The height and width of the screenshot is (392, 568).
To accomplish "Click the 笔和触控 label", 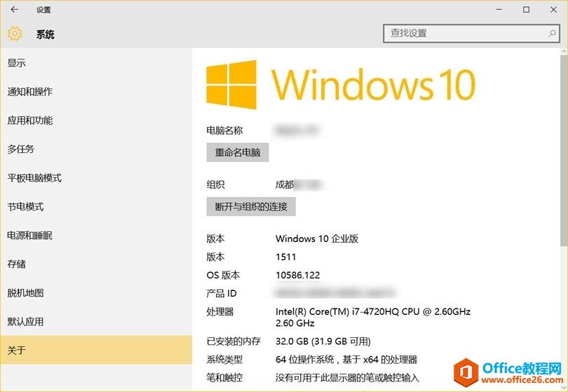I will click(224, 378).
